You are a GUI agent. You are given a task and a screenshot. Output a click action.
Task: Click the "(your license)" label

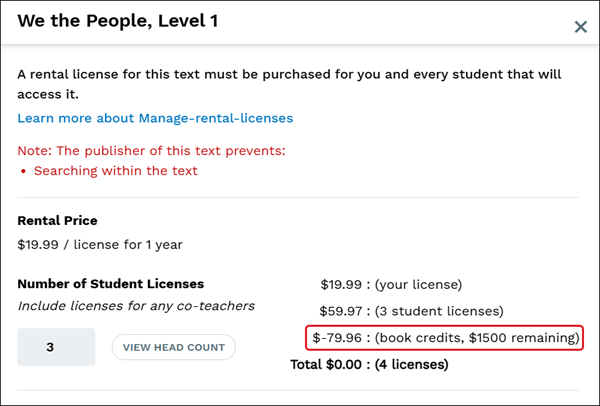tap(418, 285)
